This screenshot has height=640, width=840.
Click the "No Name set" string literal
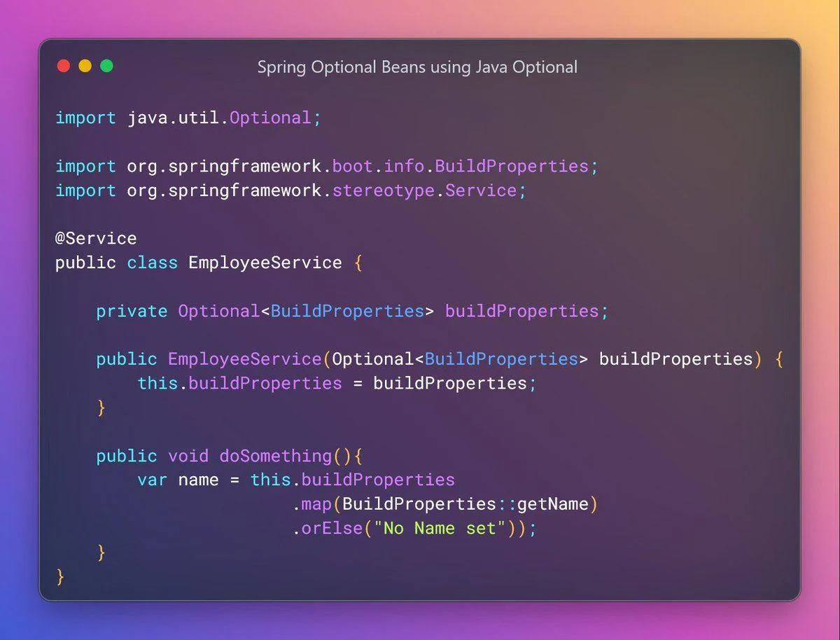pyautogui.click(x=440, y=529)
